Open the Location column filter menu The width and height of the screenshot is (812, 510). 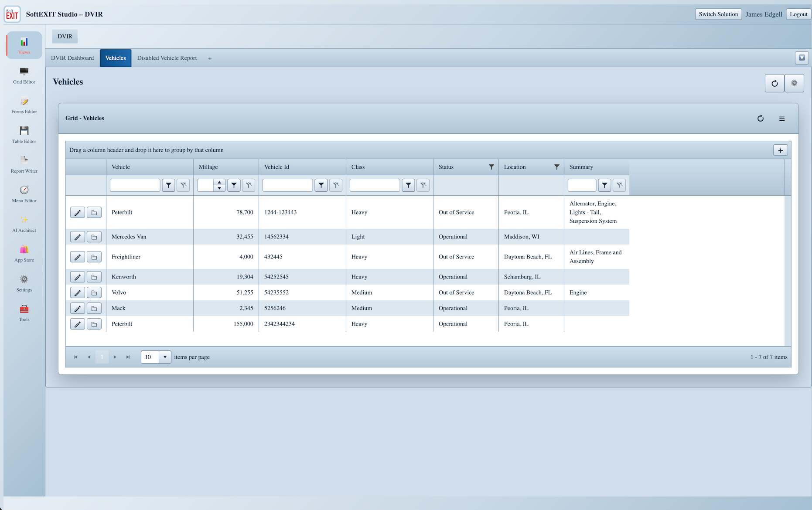[557, 167]
